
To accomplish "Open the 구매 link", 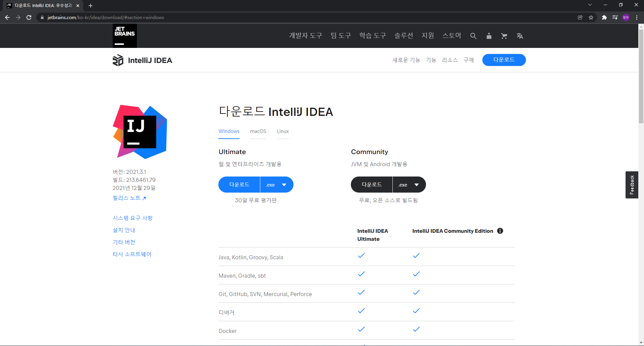I will (x=469, y=60).
